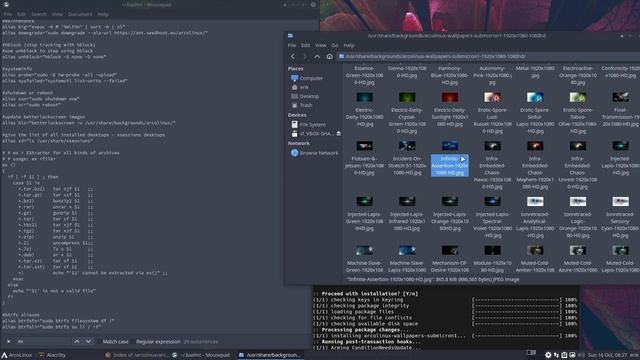The width and height of the screenshot is (640, 360).
Task: Open Edit menu in file manager
Action: [305, 45]
